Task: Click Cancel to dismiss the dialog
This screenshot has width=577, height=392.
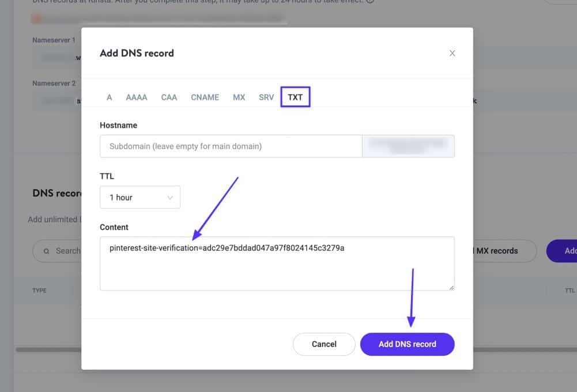Action: pos(324,344)
